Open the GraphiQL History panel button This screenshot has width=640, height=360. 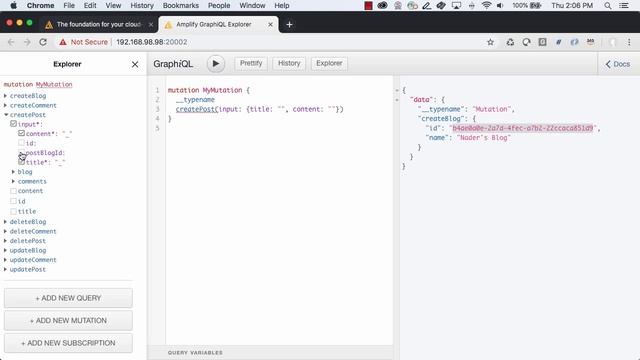(289, 63)
